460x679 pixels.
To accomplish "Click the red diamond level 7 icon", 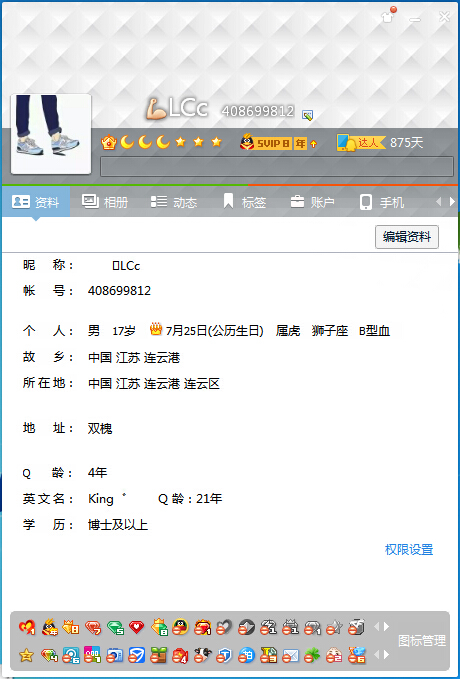I will [93, 627].
